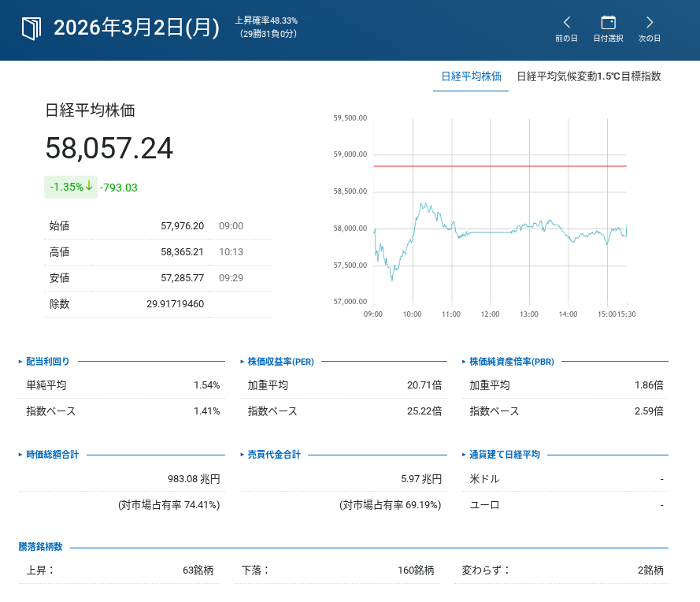Image resolution: width=700 pixels, height=602 pixels.
Task: Switch to the 日経平均気候変動1.5℃目標指数 tab
Action: (x=588, y=76)
